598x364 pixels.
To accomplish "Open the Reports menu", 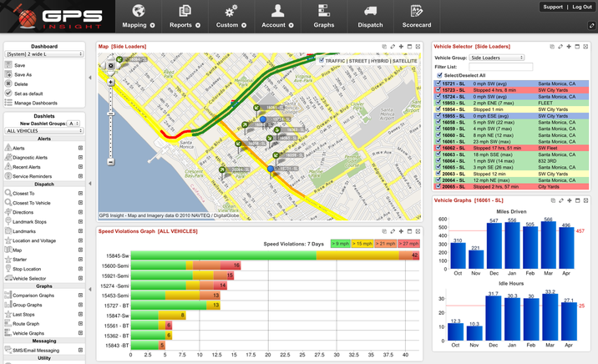I will [x=185, y=16].
